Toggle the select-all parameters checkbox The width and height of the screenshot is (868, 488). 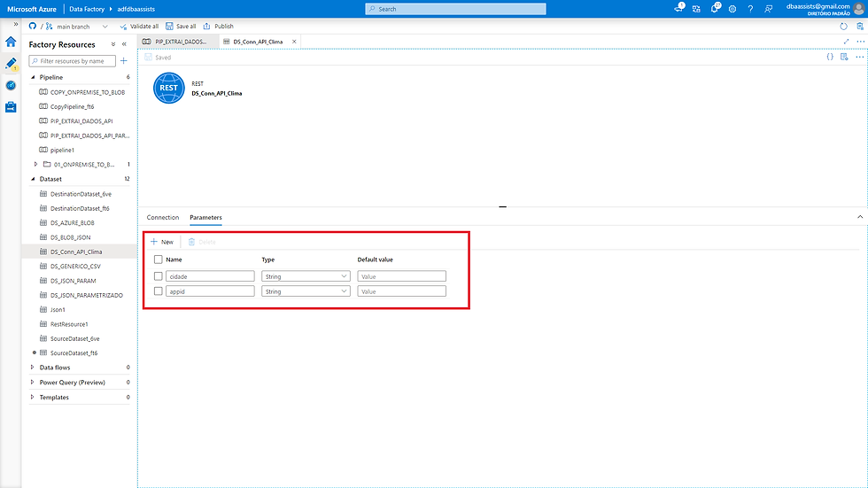pos(159,259)
